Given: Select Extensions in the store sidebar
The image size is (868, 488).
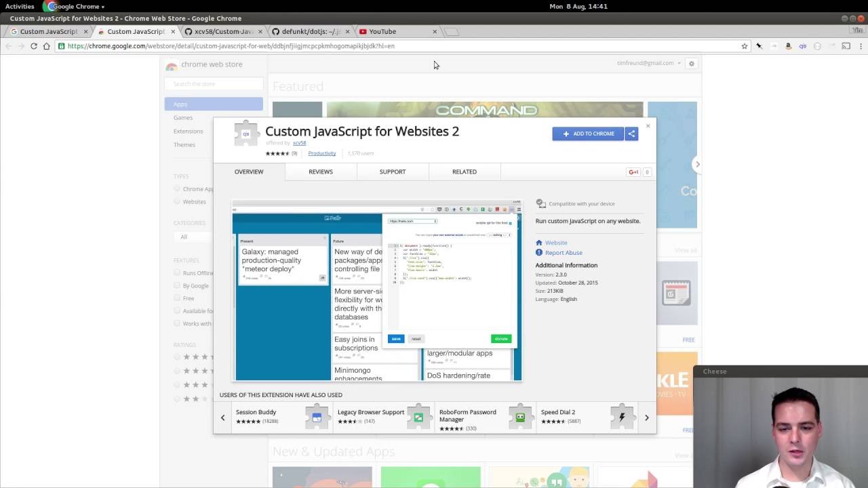Looking at the screenshot, I should click(x=188, y=131).
